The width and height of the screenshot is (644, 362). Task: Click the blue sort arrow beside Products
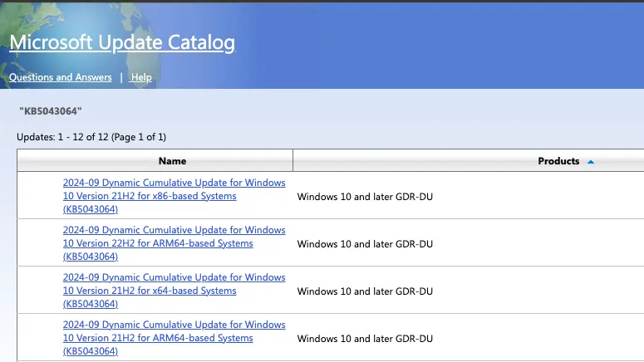point(591,162)
